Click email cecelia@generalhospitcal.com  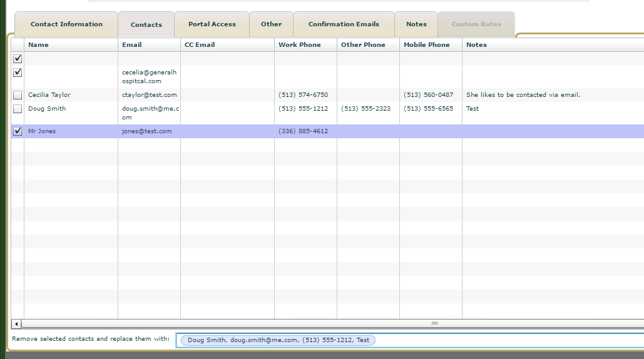click(149, 77)
